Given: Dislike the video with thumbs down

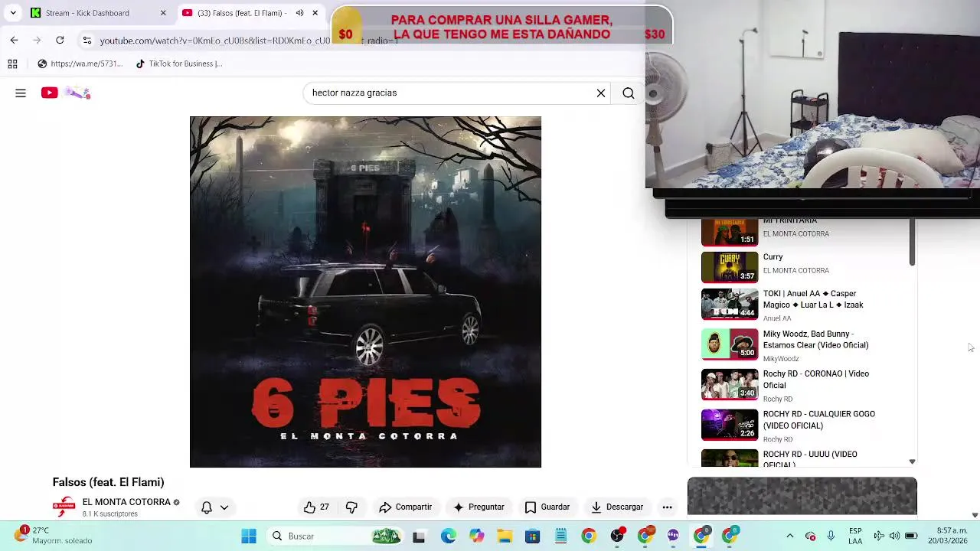Looking at the screenshot, I should (x=351, y=507).
